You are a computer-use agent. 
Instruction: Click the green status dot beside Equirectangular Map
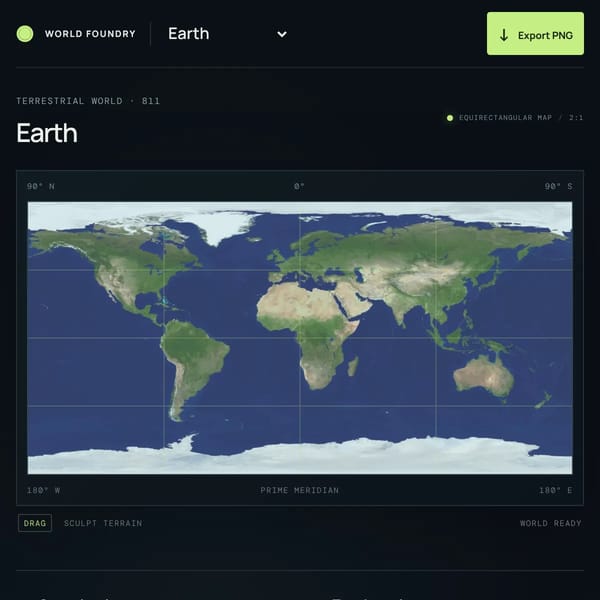point(450,118)
